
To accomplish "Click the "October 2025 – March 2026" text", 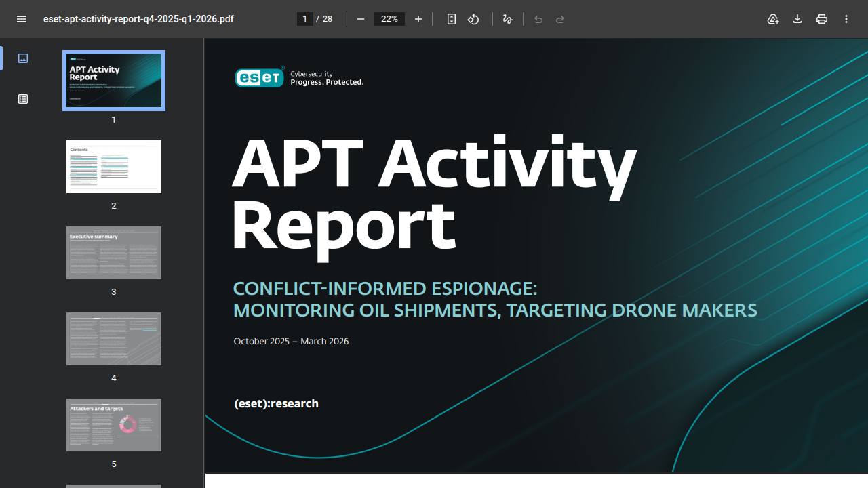I will [291, 341].
